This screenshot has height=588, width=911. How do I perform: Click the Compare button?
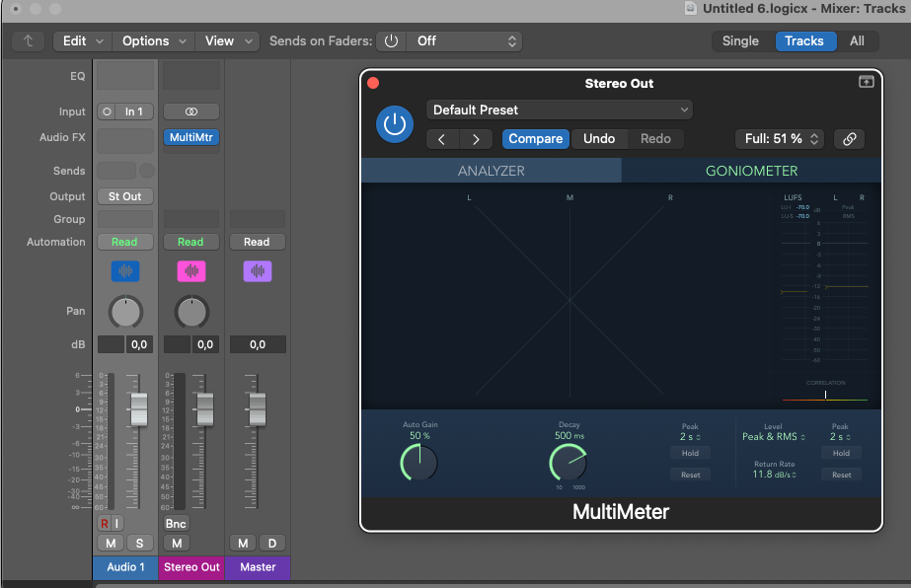tap(536, 139)
